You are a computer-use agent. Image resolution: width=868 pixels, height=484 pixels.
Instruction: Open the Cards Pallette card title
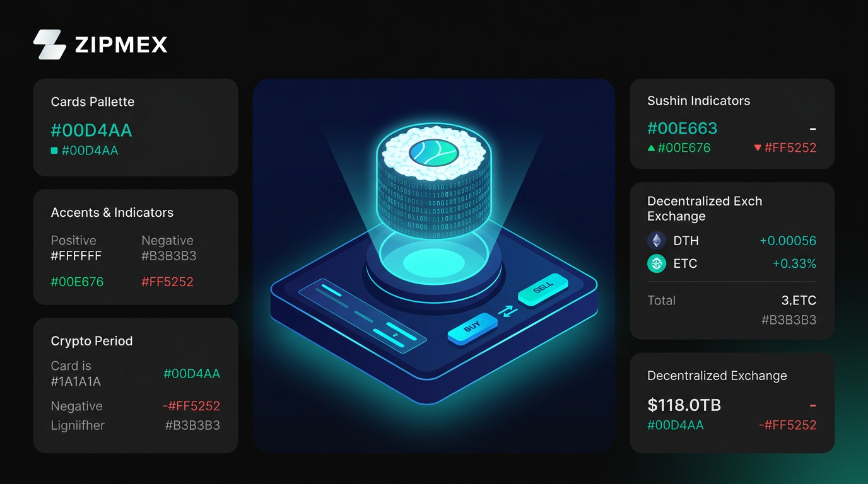(x=93, y=101)
